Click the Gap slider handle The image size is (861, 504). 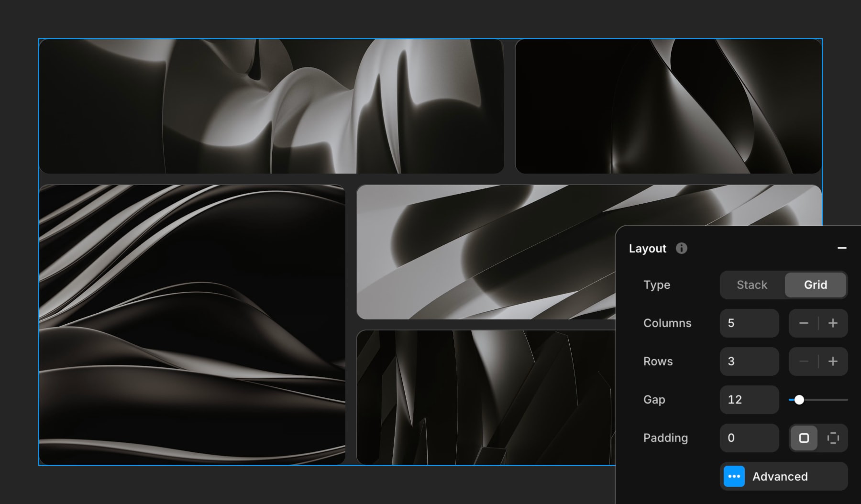tap(799, 400)
